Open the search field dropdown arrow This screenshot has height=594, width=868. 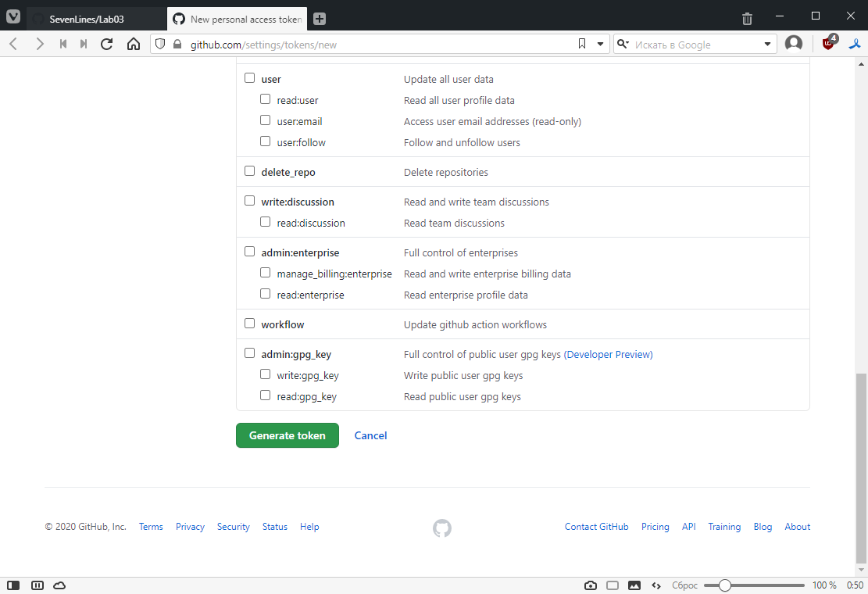tap(767, 44)
